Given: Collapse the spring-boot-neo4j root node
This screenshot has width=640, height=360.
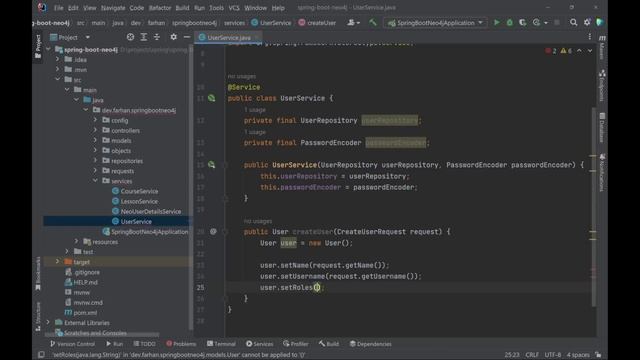Looking at the screenshot, I should (49, 49).
